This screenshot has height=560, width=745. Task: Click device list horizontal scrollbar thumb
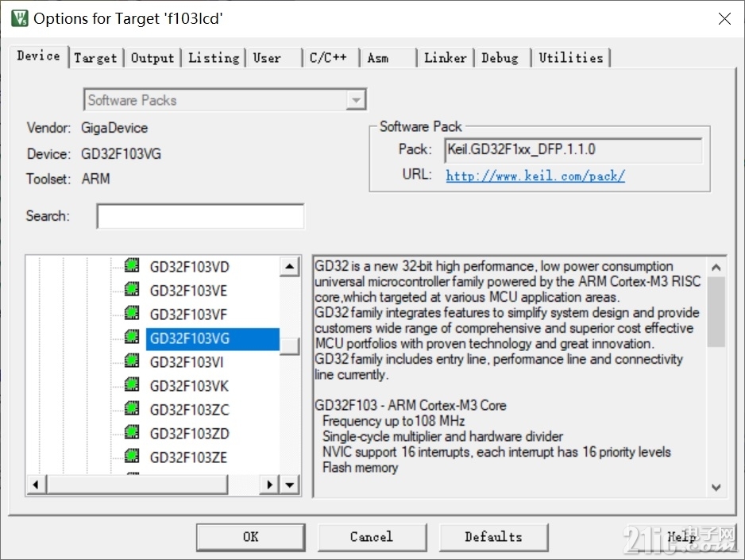point(137,485)
